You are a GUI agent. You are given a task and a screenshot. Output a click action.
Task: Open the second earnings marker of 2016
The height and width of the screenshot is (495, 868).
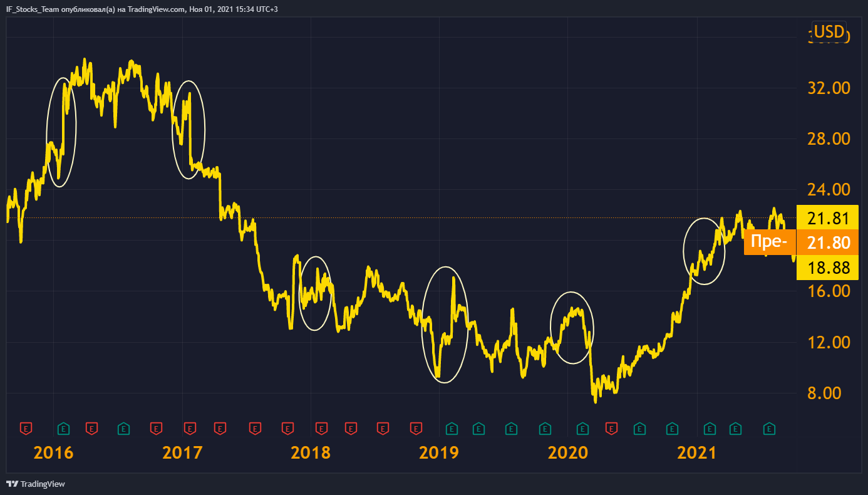tap(92, 429)
